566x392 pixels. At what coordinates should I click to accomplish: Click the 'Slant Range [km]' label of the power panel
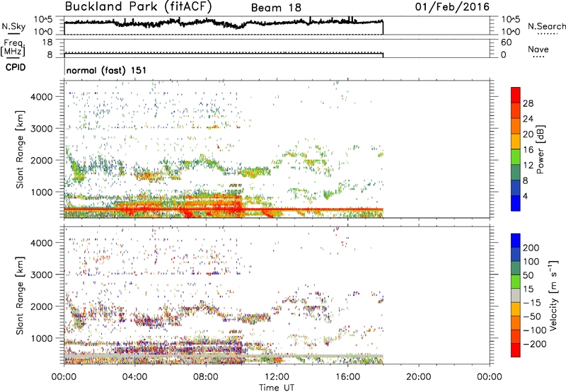pyautogui.click(x=20, y=149)
